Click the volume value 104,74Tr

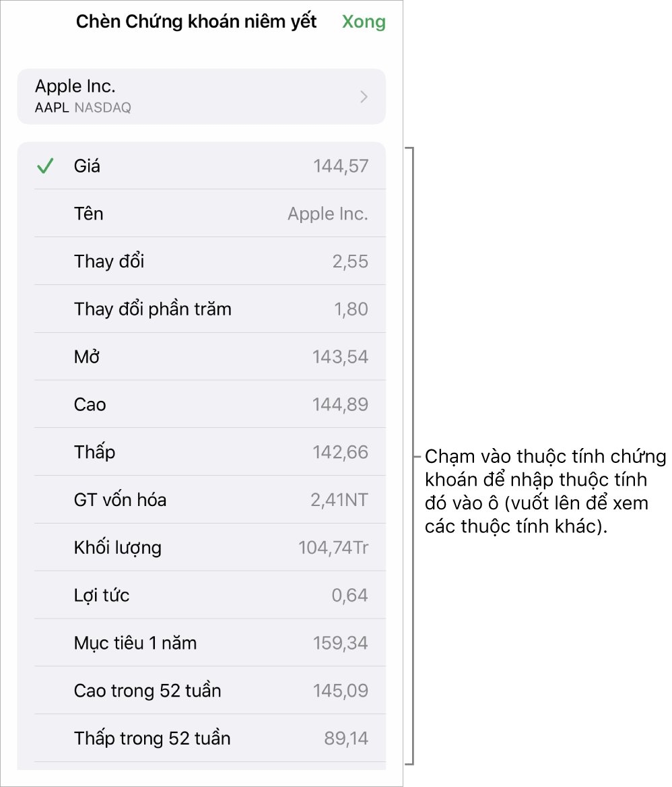point(333,548)
